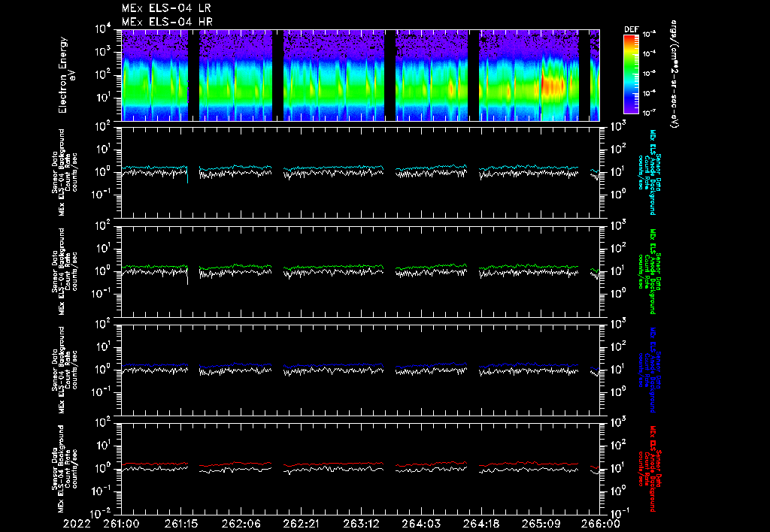
Task: Click the cyan background count rate trace
Action: (x=334, y=168)
